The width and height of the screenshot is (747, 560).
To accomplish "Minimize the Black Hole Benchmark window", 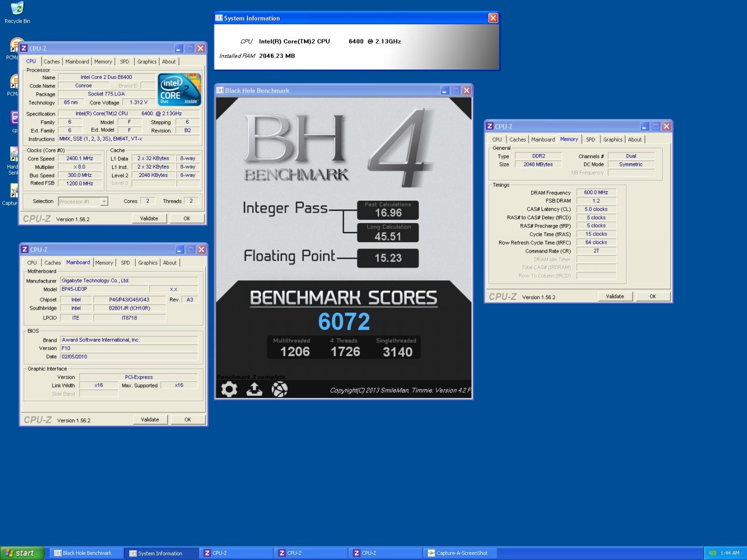I will point(445,90).
